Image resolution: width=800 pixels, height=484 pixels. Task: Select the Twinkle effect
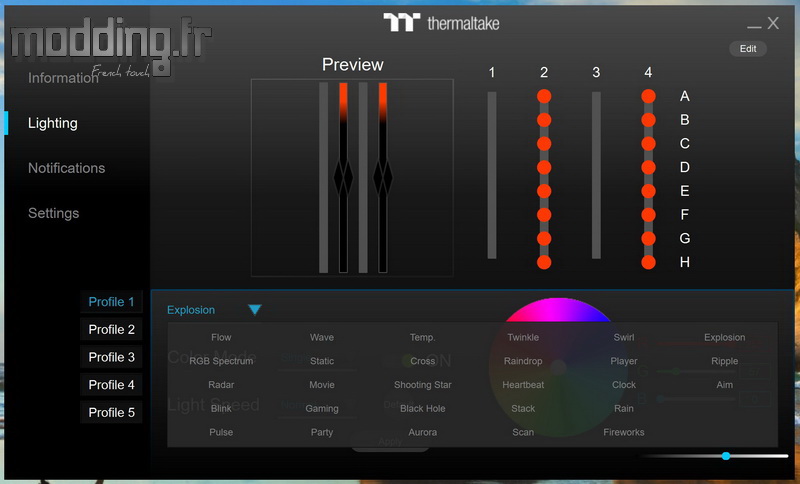click(x=523, y=337)
